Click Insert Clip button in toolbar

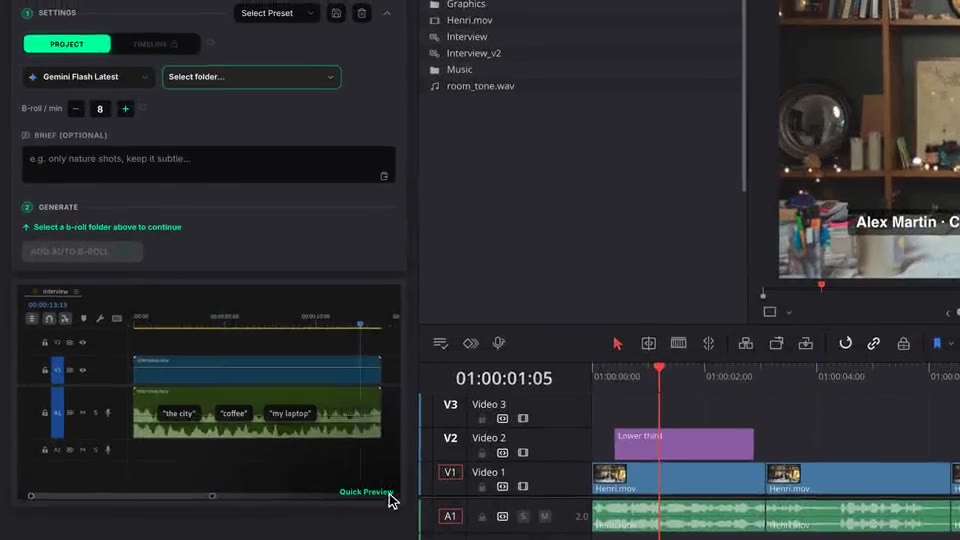[x=746, y=343]
